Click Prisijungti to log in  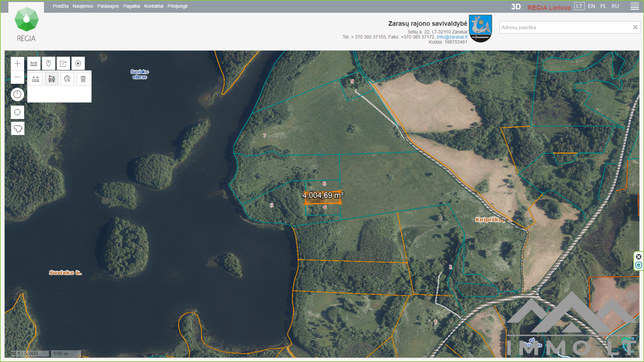point(177,6)
